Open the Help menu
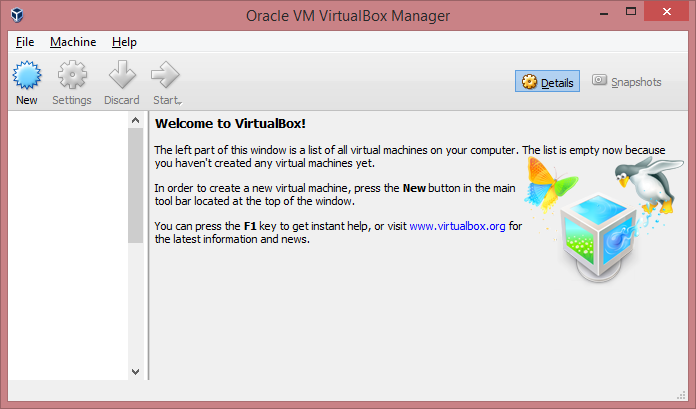Image resolution: width=696 pixels, height=409 pixels. coord(124,42)
